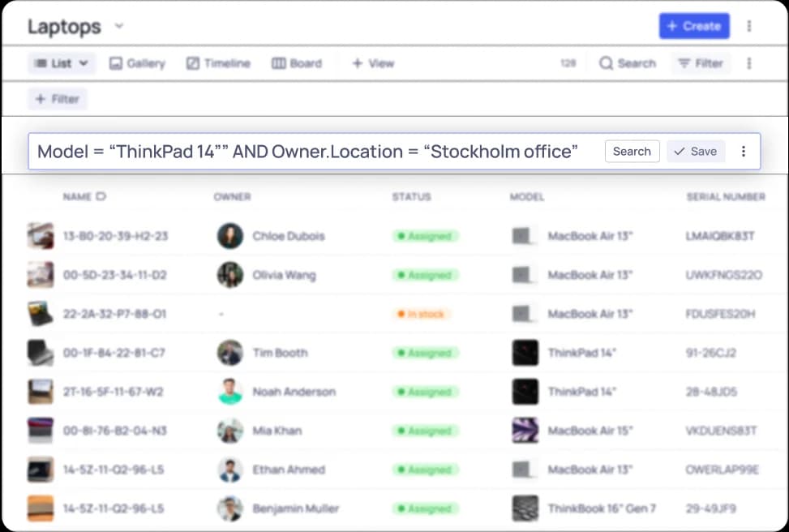Switch to the Gallery view
789x532 pixels.
(137, 63)
